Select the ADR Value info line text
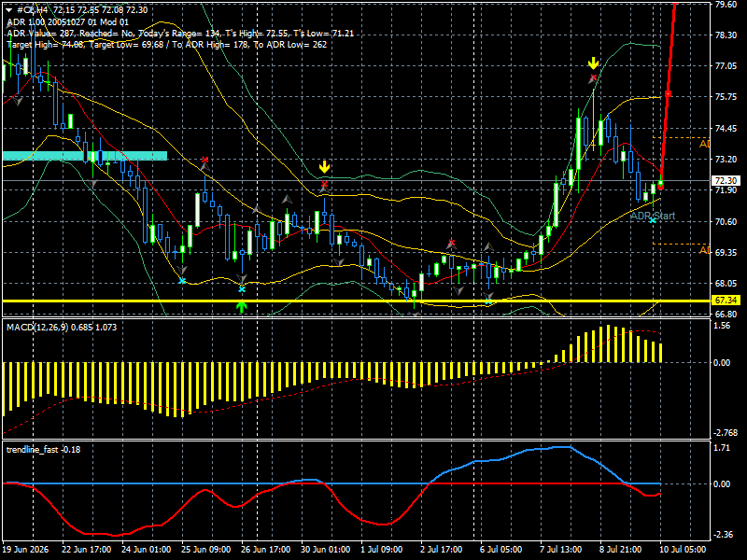747x560 pixels. 180,34
